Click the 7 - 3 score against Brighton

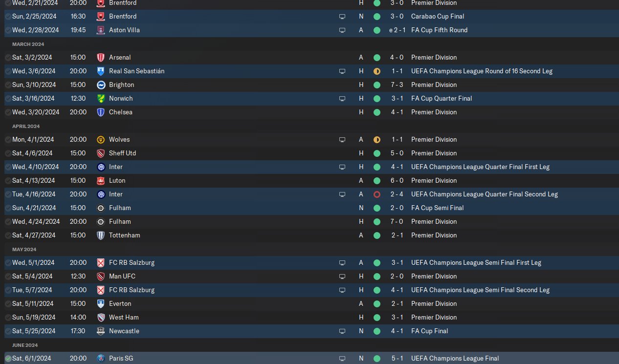point(397,85)
